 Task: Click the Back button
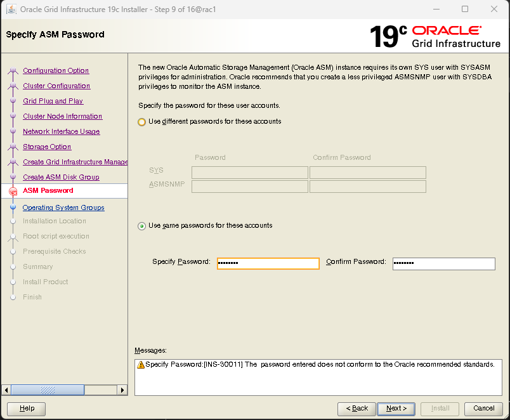pos(356,409)
